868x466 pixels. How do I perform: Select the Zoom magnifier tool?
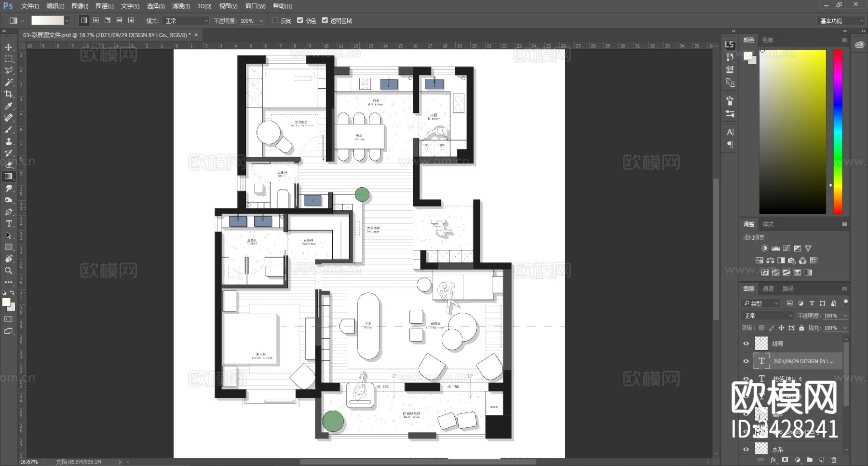click(9, 271)
